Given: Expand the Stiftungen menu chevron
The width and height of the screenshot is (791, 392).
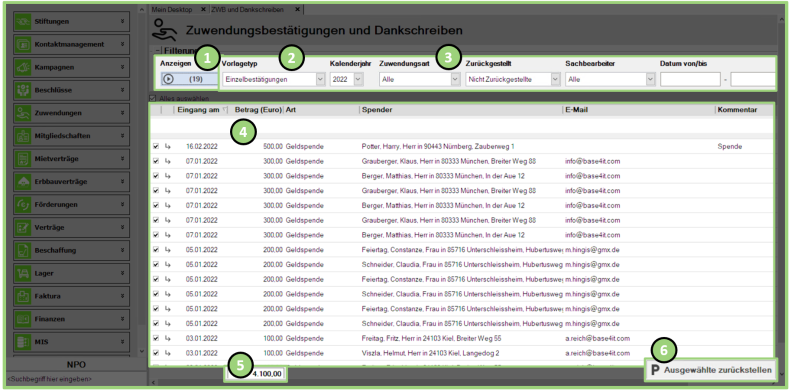Looking at the screenshot, I should tap(123, 22).
